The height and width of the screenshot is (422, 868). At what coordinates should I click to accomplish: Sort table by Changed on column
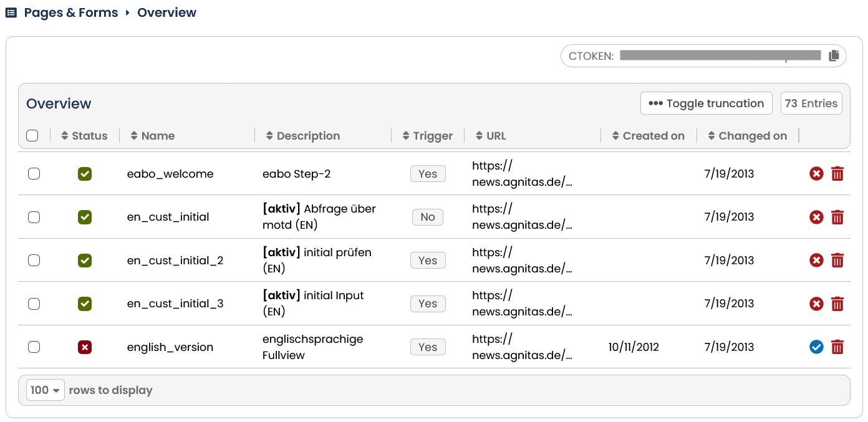click(748, 136)
